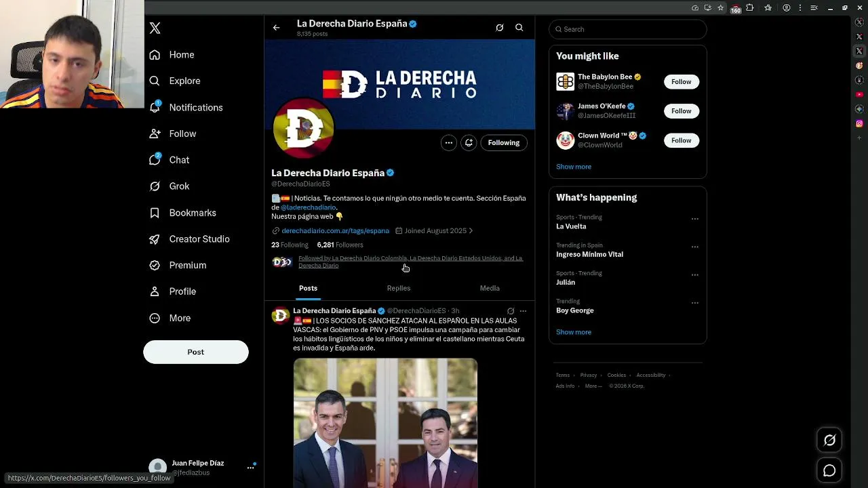Image resolution: width=868 pixels, height=488 pixels.
Task: Open the La Derecha Diario banner image
Action: coord(399,84)
